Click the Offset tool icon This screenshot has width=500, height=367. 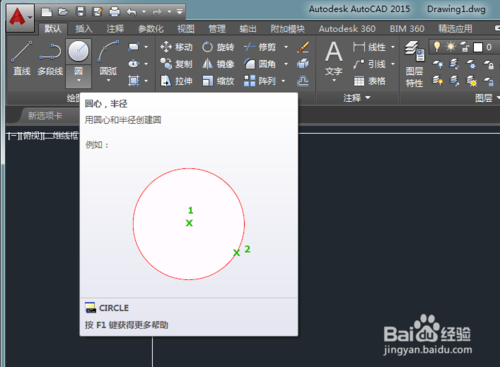coord(303,81)
